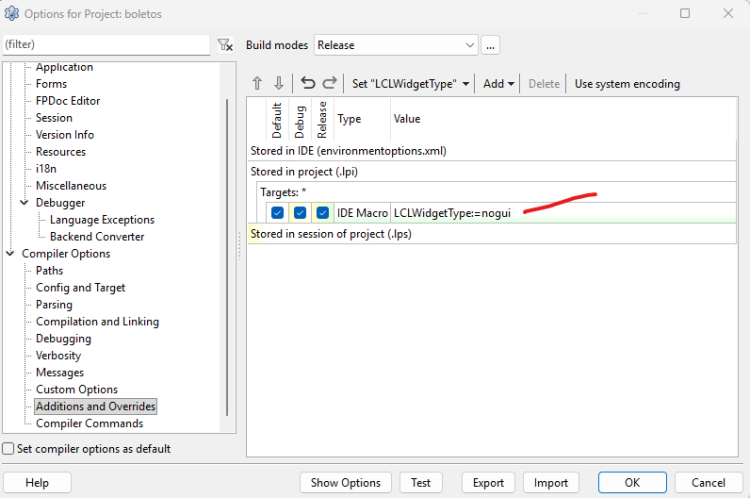Select the Miscellaneous tree item
Image resolution: width=750 pixels, height=498 pixels.
coord(71,186)
